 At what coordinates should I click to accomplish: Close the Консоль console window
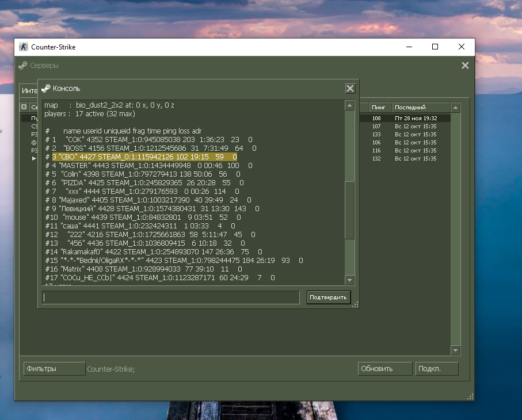click(x=349, y=88)
